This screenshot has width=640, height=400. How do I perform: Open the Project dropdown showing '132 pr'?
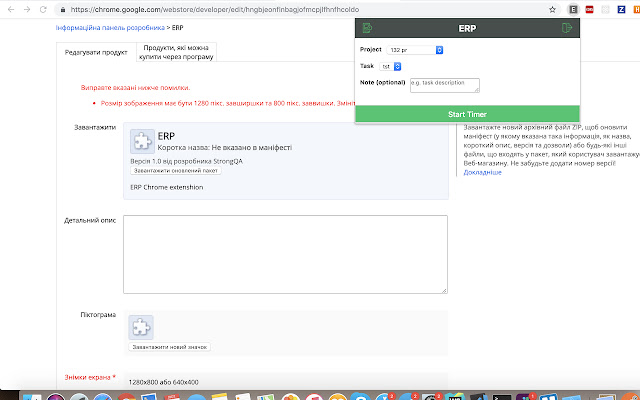(415, 50)
